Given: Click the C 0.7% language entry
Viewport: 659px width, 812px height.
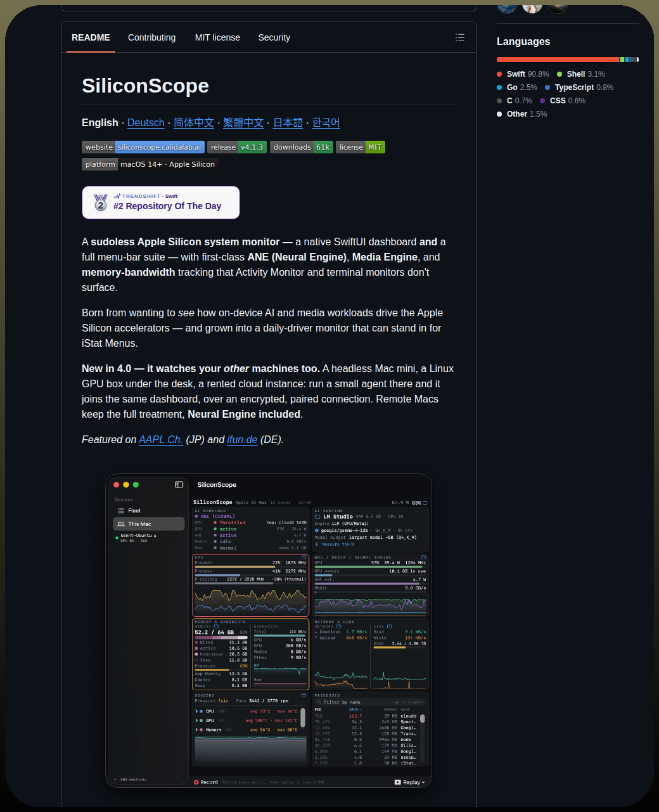Looking at the screenshot, I should click(515, 101).
